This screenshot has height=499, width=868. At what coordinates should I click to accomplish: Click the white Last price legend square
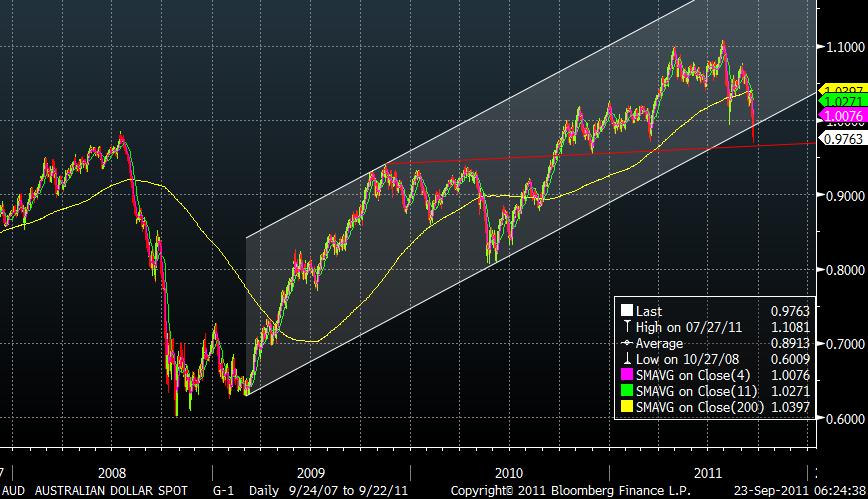(627, 312)
